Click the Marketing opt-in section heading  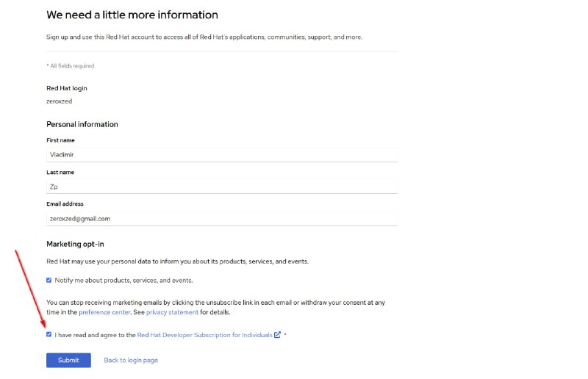(x=75, y=244)
